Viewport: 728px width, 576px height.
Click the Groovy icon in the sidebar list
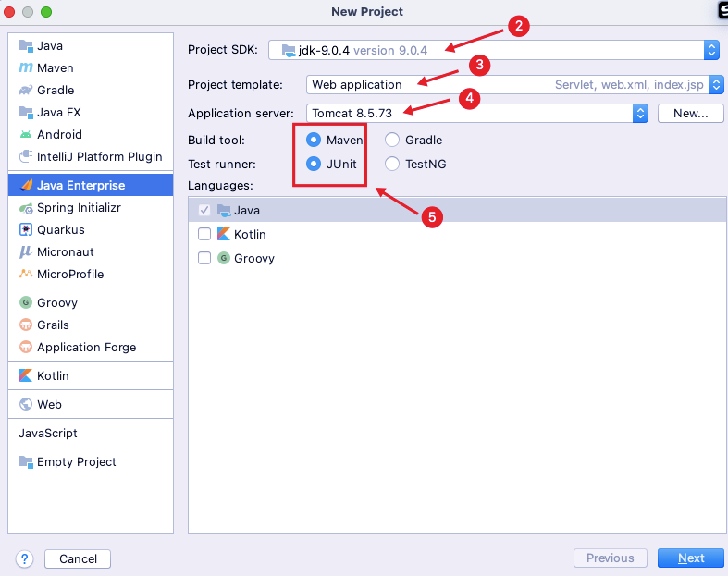tap(26, 302)
